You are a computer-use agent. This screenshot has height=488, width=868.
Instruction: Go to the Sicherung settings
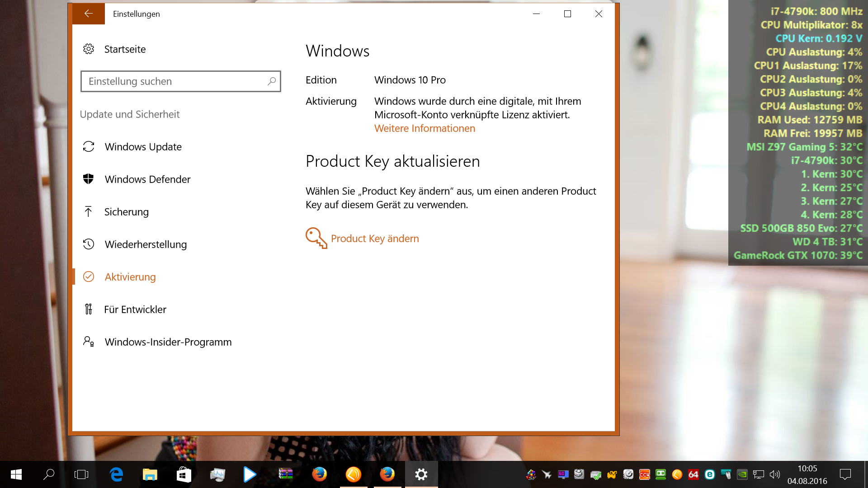point(126,212)
